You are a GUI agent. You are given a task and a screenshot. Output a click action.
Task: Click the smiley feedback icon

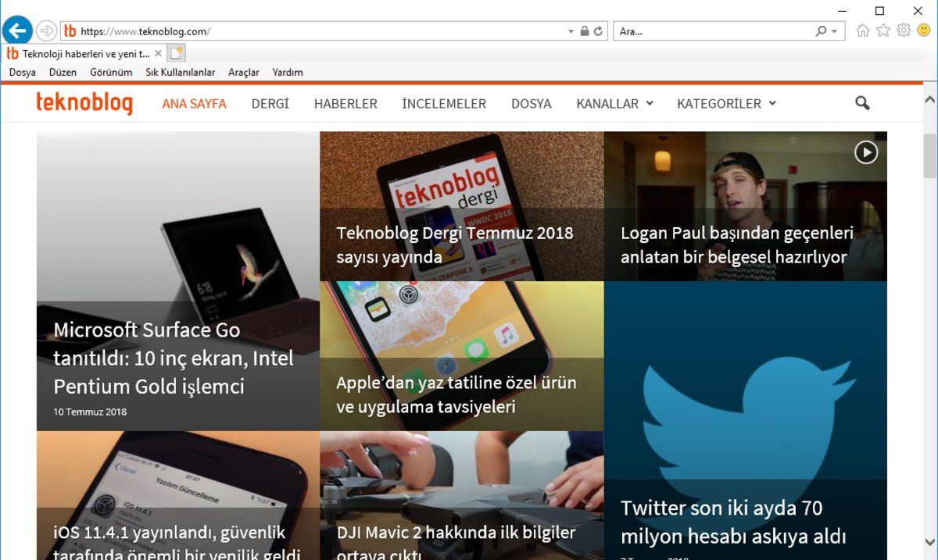pos(924,30)
